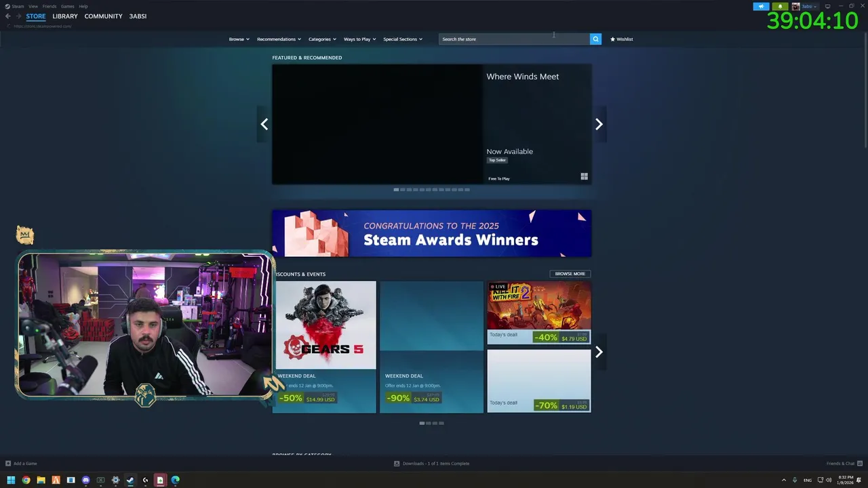Open the green notifications bell icon
Image resolution: width=868 pixels, height=488 pixels.
780,6
